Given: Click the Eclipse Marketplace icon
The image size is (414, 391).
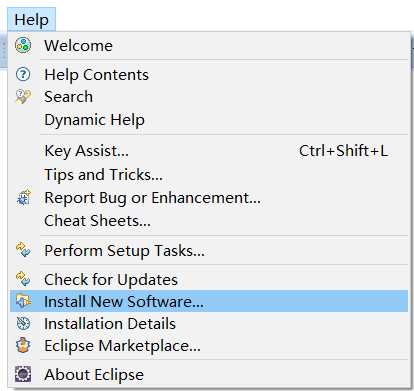Looking at the screenshot, I should click(23, 345).
